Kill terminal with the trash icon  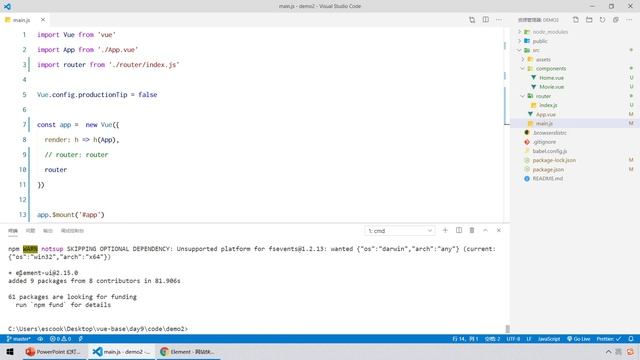[x=472, y=231]
